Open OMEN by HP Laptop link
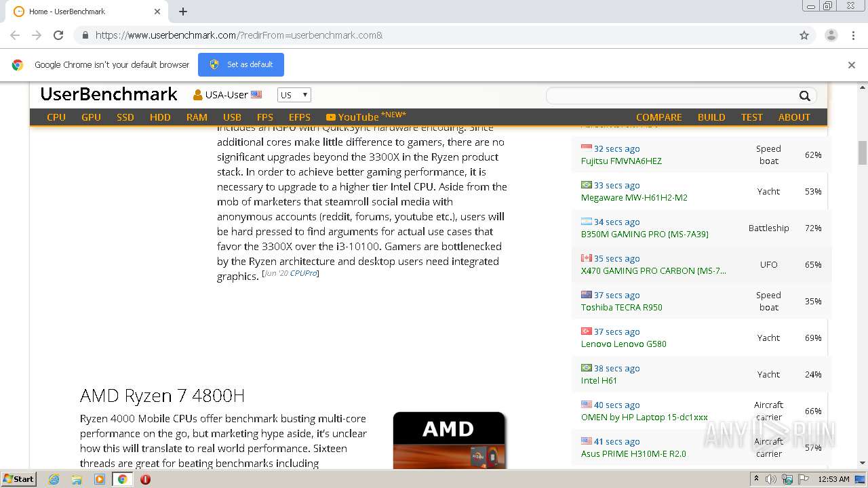Screen dimensions: 868x488 644,417
